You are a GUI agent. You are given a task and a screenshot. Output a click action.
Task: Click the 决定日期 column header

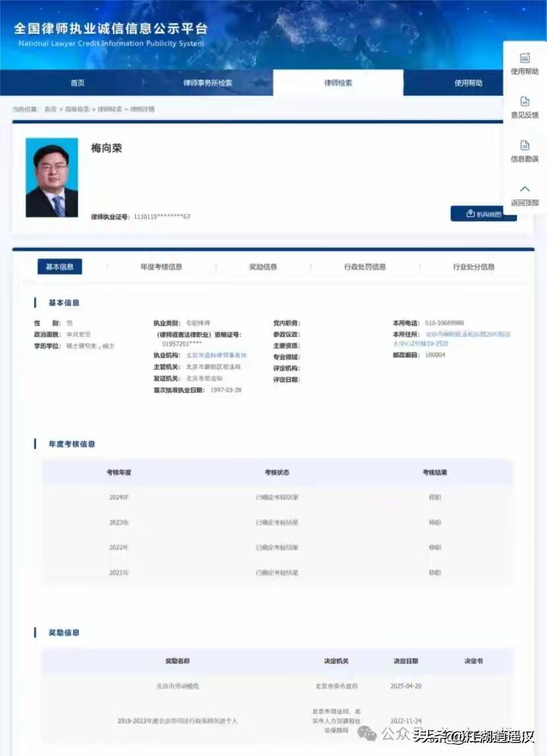pyautogui.click(x=406, y=661)
